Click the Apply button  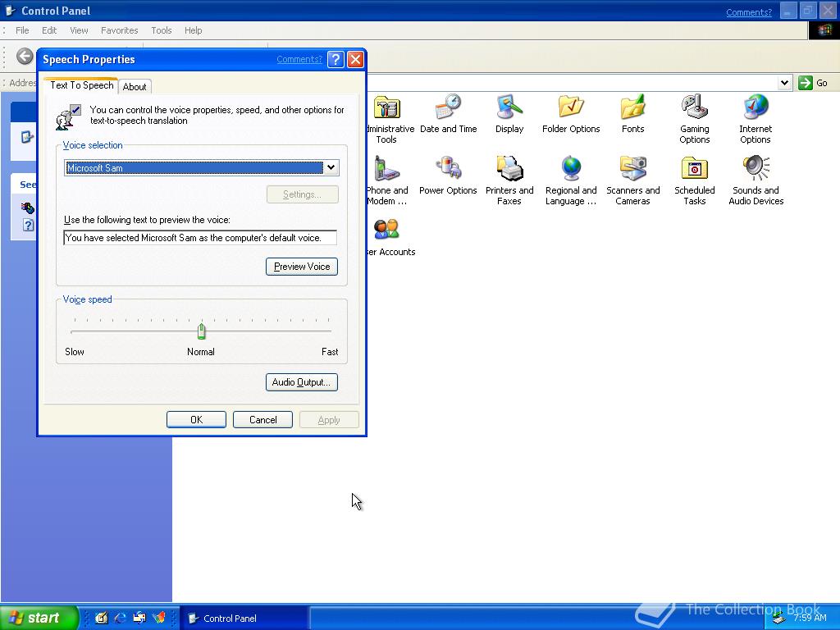tap(329, 420)
